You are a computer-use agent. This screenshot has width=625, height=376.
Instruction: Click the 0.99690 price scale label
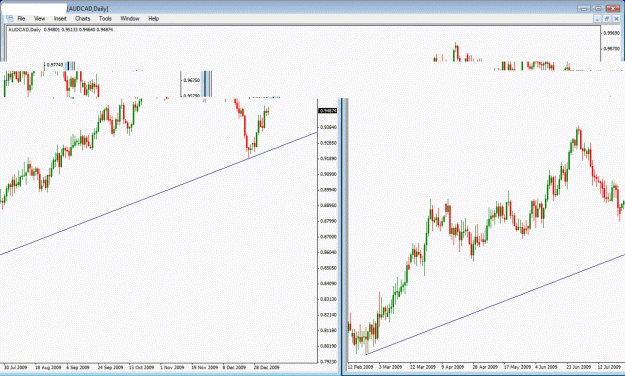(x=611, y=33)
